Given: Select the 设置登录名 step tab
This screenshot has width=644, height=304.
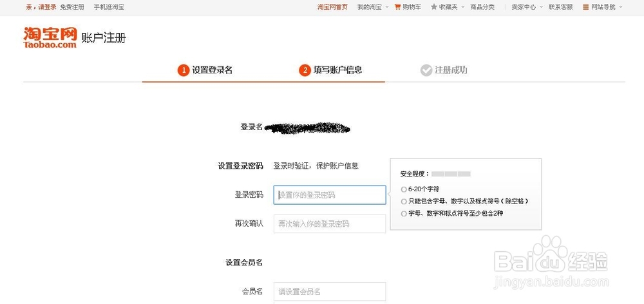Looking at the screenshot, I should pos(205,70).
